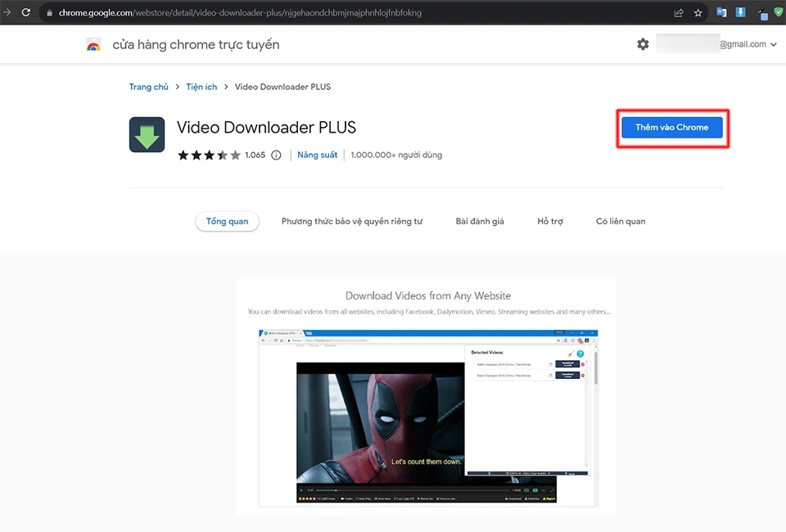This screenshot has width=786, height=532.
Task: Switch to the Tổng quan tab
Action: pyautogui.click(x=227, y=221)
